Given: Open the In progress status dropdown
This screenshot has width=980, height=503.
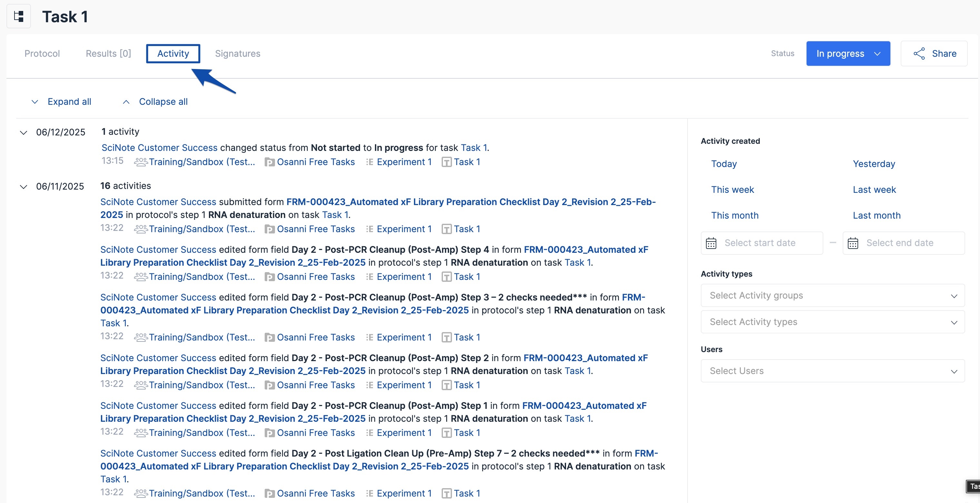Looking at the screenshot, I should coord(848,54).
